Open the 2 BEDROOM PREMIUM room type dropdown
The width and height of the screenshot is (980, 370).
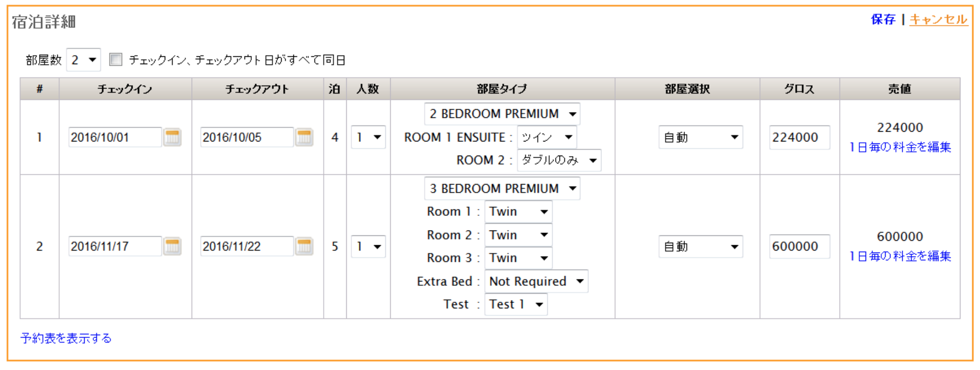click(502, 114)
